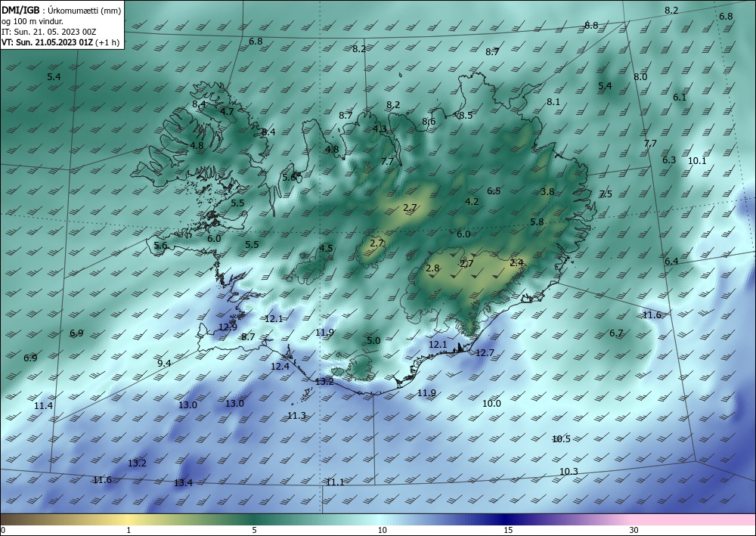Click the map value 5.8
The width and height of the screenshot is (756, 536).
(x=537, y=222)
